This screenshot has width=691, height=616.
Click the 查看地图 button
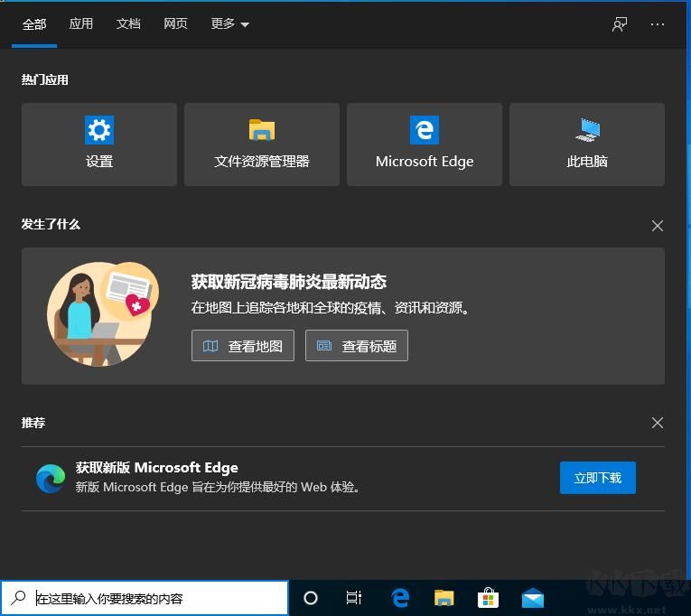(243, 346)
